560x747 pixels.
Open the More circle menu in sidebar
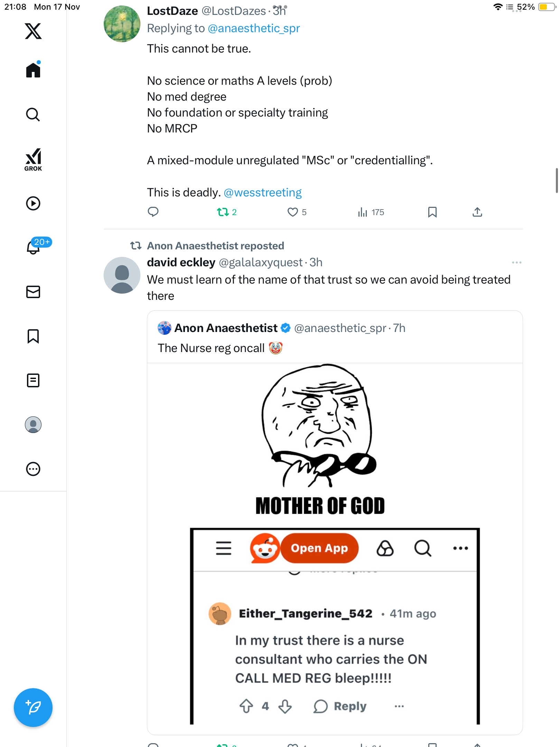click(x=33, y=469)
